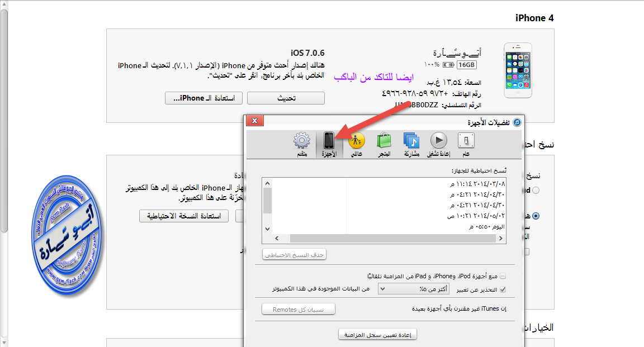
Task: Toggle prevent iPods, iPhones, iPads auto-sync checkbox
Action: (503, 277)
